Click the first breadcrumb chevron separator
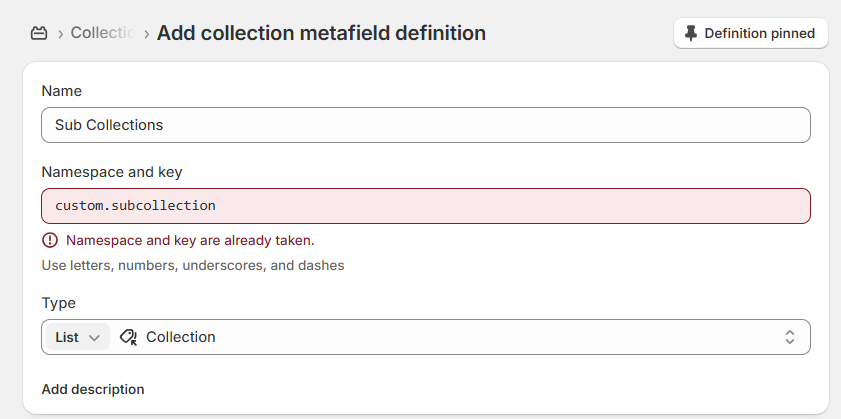This screenshot has height=419, width=841. point(60,33)
